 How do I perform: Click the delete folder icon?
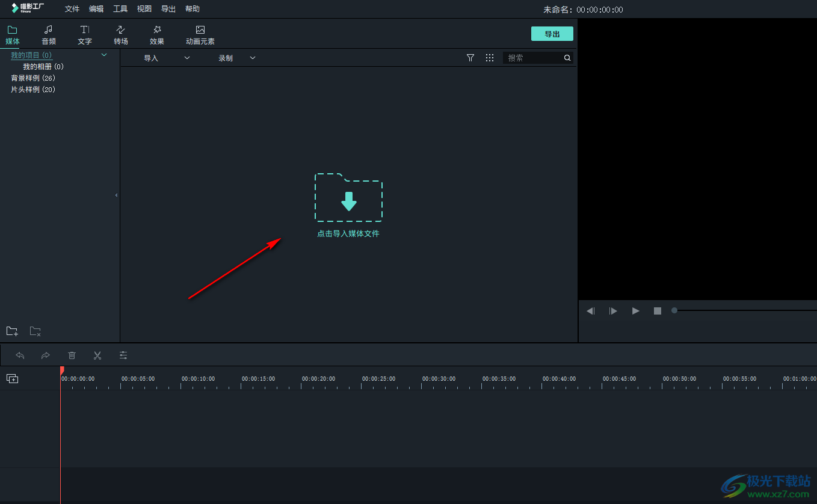pyautogui.click(x=35, y=331)
